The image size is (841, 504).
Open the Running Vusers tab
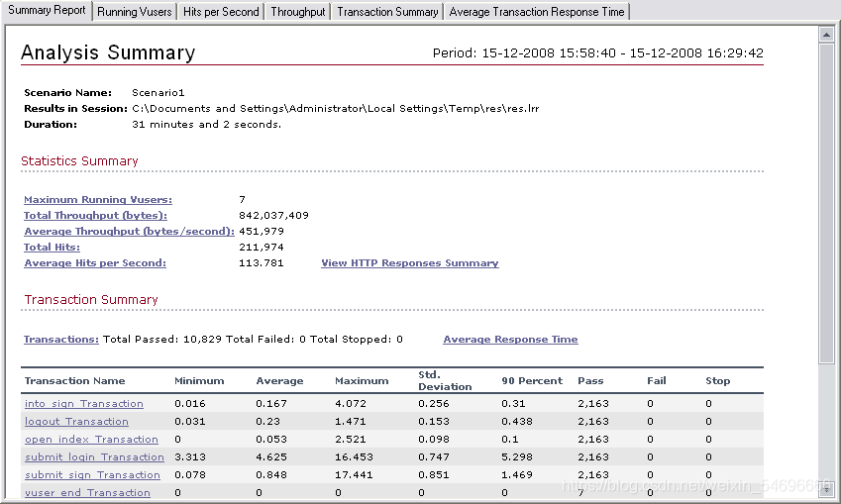pos(135,12)
